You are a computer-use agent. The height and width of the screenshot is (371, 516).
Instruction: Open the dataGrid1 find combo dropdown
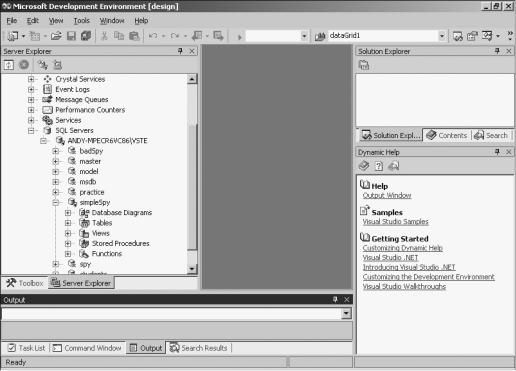(x=442, y=36)
